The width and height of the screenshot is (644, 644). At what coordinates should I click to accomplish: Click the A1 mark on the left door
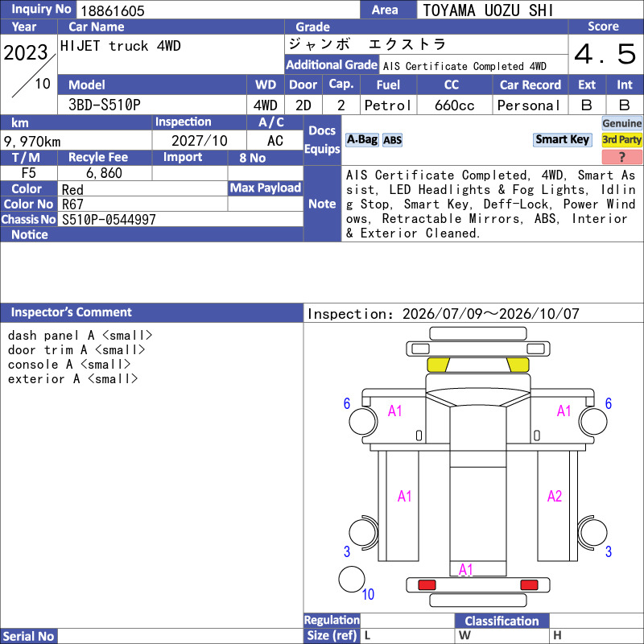[x=394, y=411]
